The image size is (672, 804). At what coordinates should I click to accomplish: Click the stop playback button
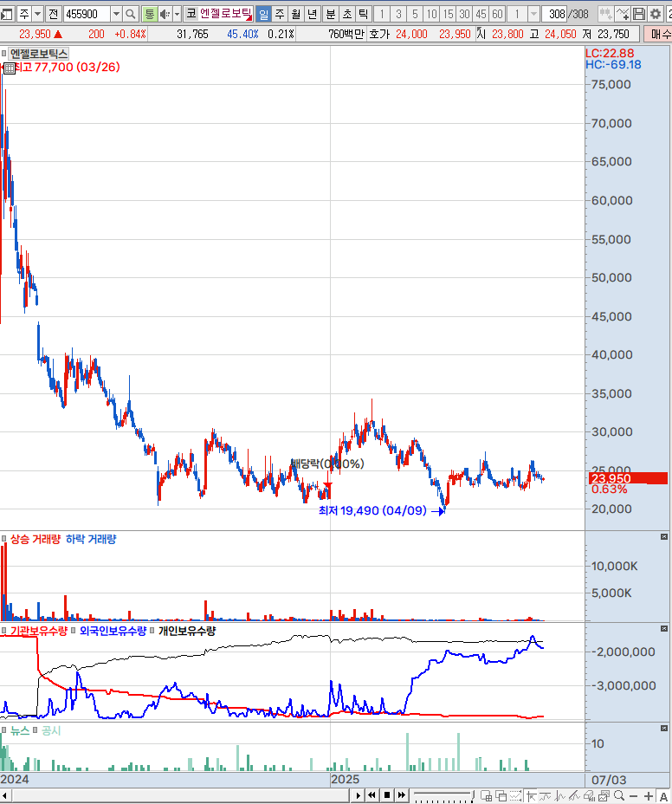(x=387, y=796)
